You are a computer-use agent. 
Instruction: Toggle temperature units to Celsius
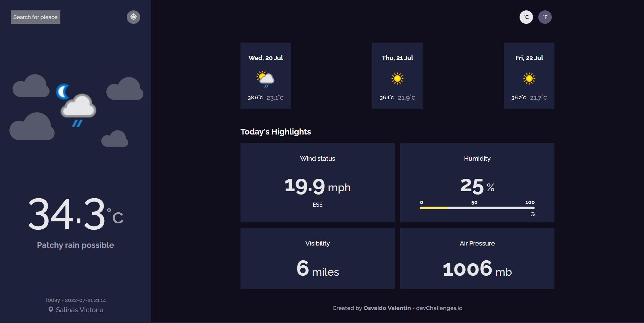(526, 17)
